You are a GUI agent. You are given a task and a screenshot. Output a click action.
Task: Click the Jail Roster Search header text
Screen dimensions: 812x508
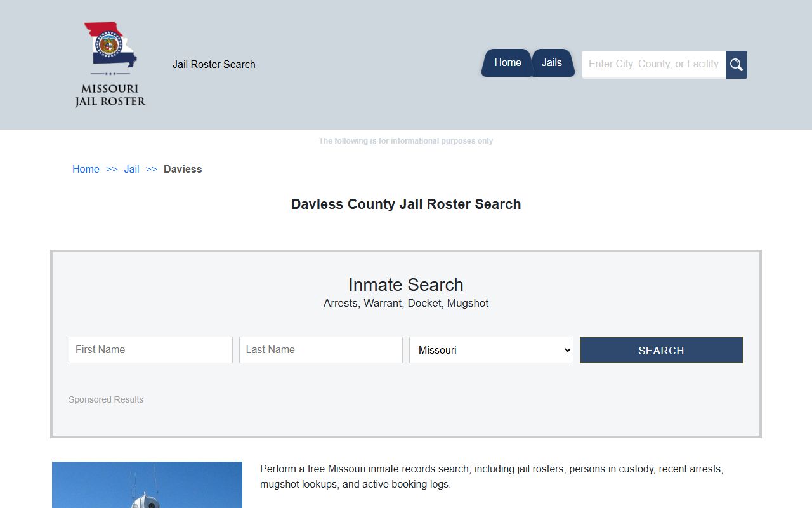(214, 64)
